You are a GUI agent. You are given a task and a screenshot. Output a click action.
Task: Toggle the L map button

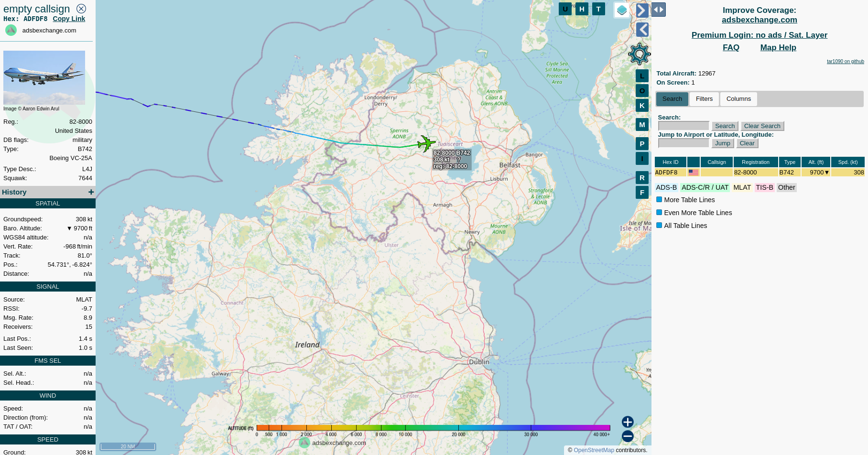[642, 76]
